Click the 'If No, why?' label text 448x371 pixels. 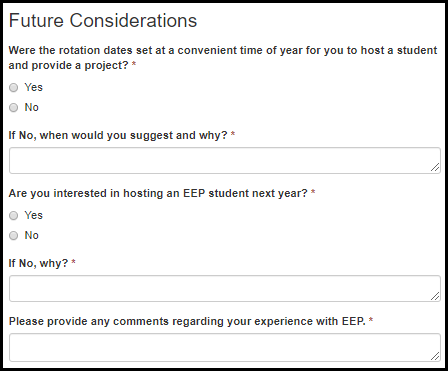click(38, 263)
